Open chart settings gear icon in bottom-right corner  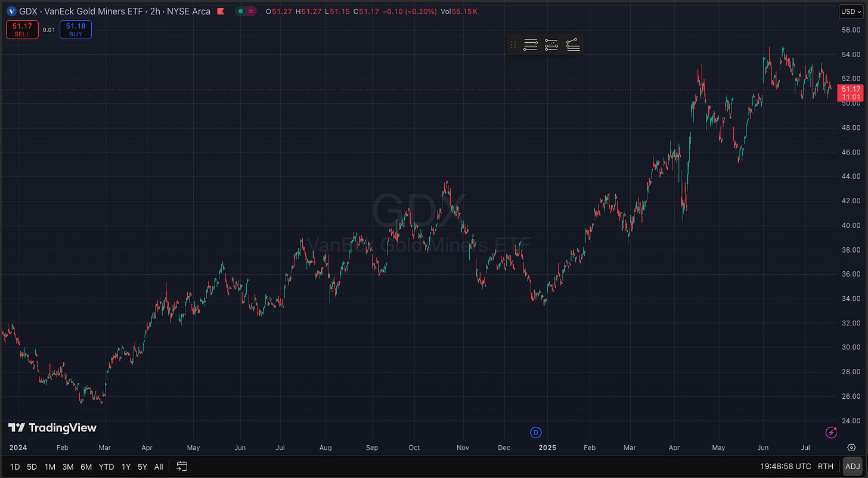click(x=851, y=447)
